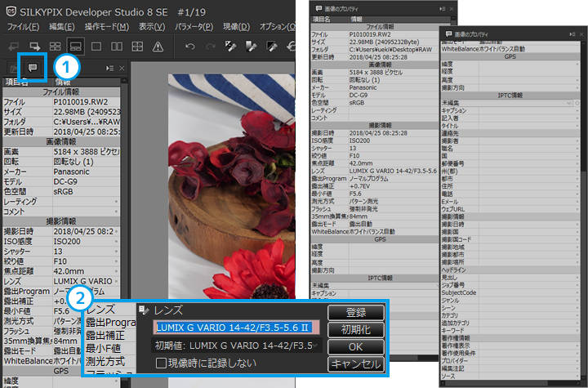Click 撮影情報 header in left panel

(x=60, y=221)
